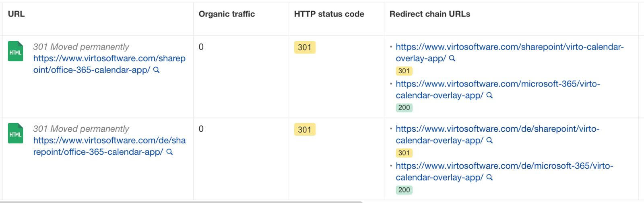This screenshot has width=644, height=203.
Task: Click the horizontal scrollbar at table bottom
Action: [x=181, y=201]
